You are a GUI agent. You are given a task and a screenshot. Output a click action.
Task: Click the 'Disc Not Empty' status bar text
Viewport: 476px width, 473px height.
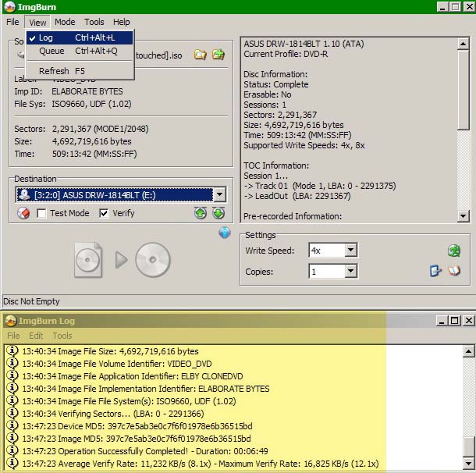tap(31, 301)
